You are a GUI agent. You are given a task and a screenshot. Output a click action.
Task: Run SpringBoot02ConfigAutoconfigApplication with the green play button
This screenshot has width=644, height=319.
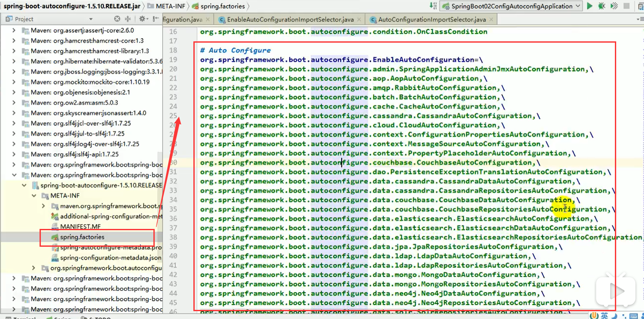pos(590,6)
